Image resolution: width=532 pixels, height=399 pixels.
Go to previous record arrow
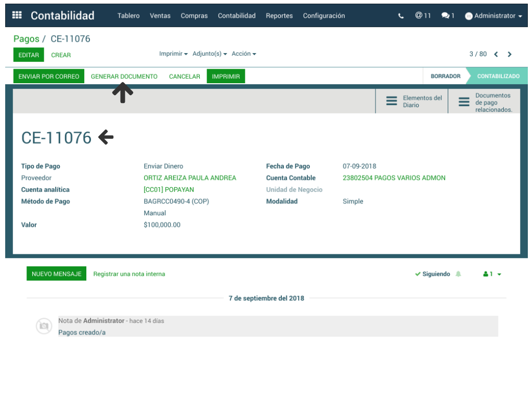coord(496,54)
